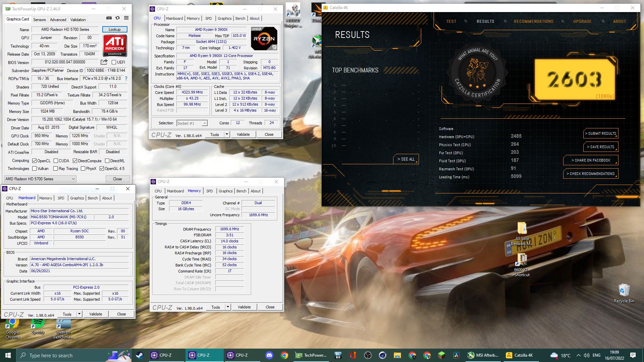Click the volume speaker tray icon
644x362 pixels.
point(587,355)
